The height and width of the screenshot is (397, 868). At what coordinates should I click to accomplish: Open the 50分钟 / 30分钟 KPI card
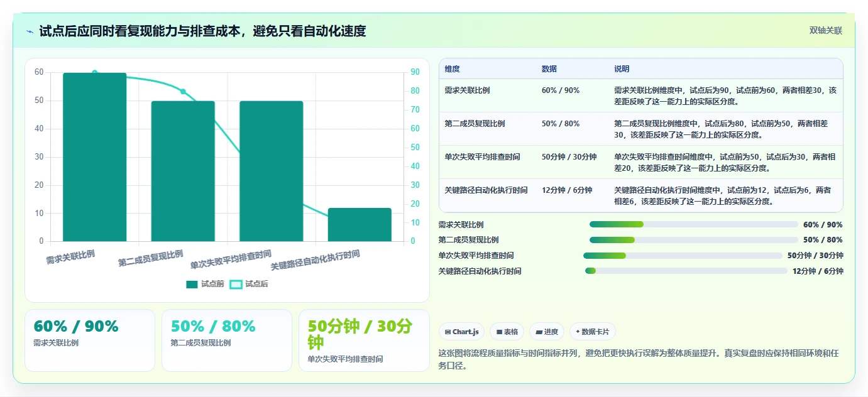click(364, 340)
